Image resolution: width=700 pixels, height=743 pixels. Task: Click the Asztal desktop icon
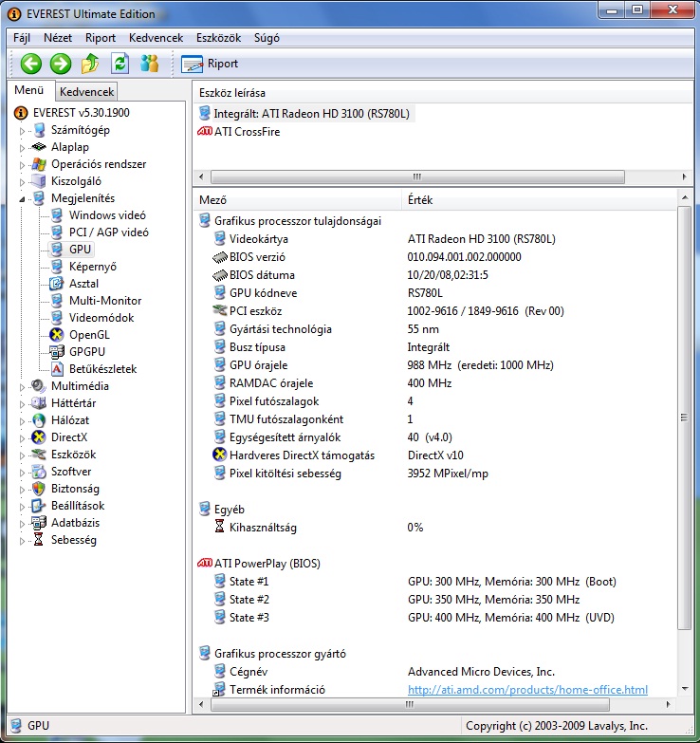tap(57, 284)
